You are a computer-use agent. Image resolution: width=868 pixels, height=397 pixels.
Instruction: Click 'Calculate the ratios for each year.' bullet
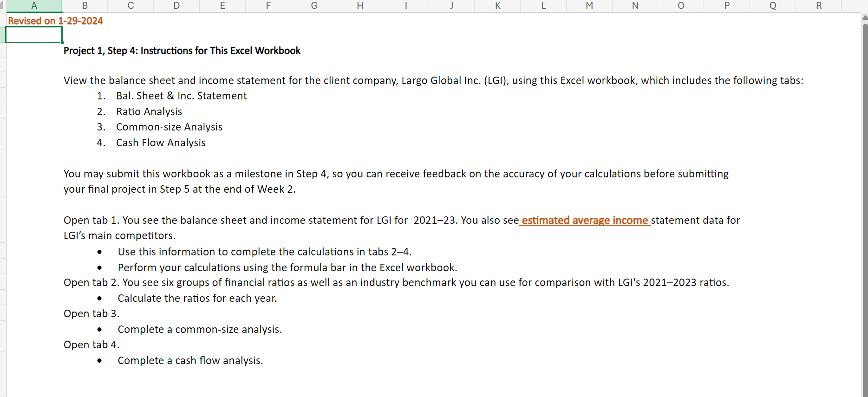[197, 298]
